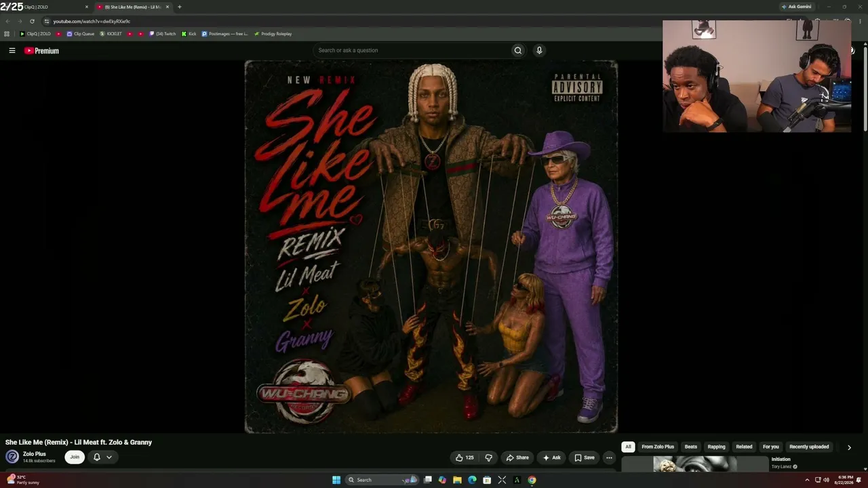Image resolution: width=868 pixels, height=488 pixels.
Task: Open the Kick bookmark
Action: (189, 34)
